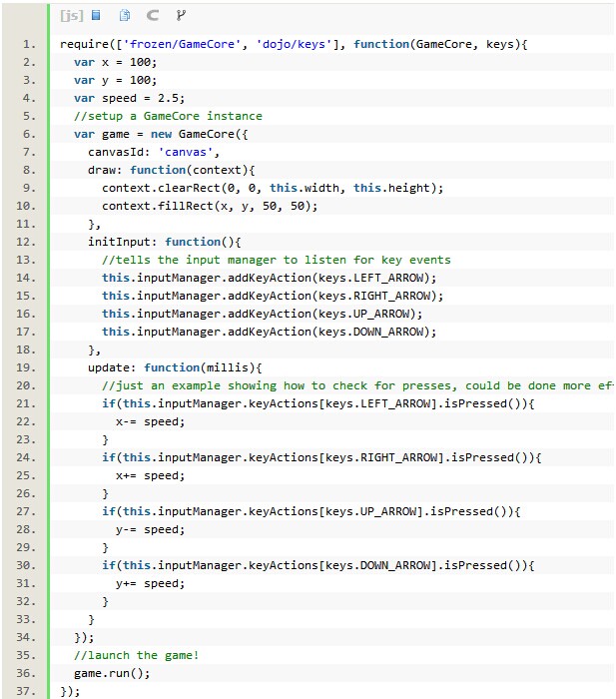This screenshot has width=616, height=699.
Task: Click the 'x-= speed;' statement
Action: point(150,421)
